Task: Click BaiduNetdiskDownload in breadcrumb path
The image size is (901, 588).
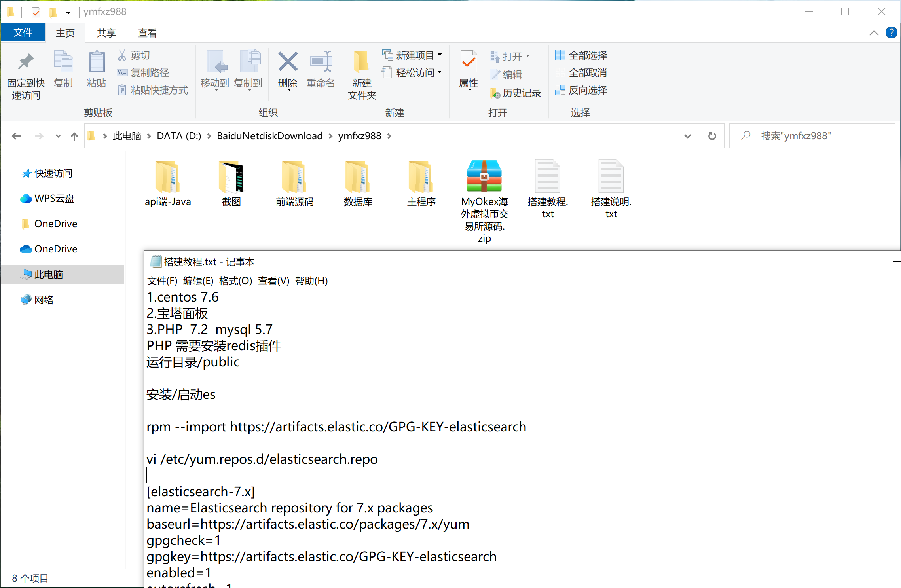Action: point(269,136)
